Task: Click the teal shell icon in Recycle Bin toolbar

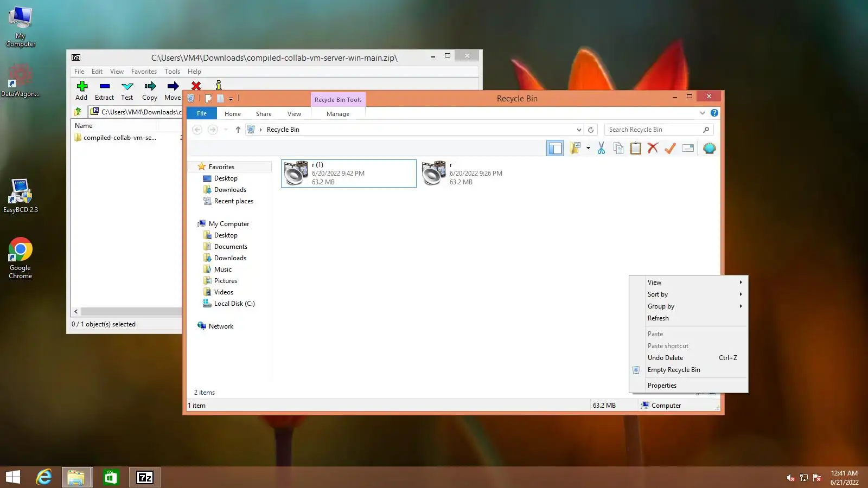Action: 709,148
